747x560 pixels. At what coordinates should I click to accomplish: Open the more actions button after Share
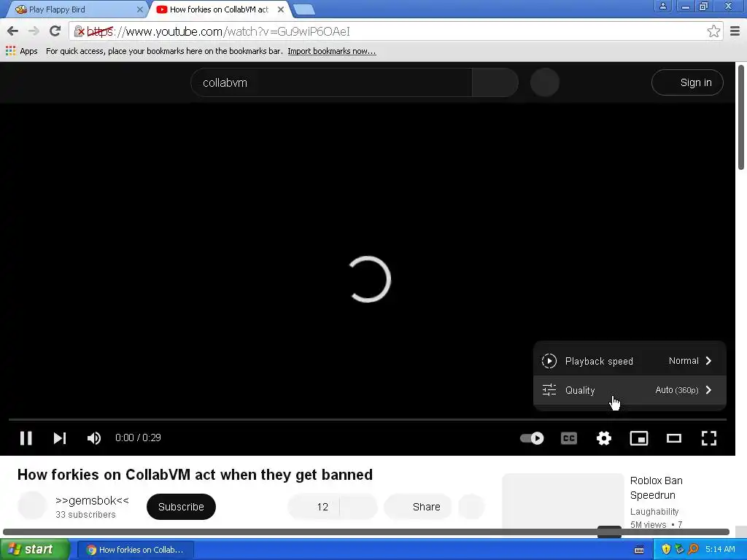click(471, 507)
